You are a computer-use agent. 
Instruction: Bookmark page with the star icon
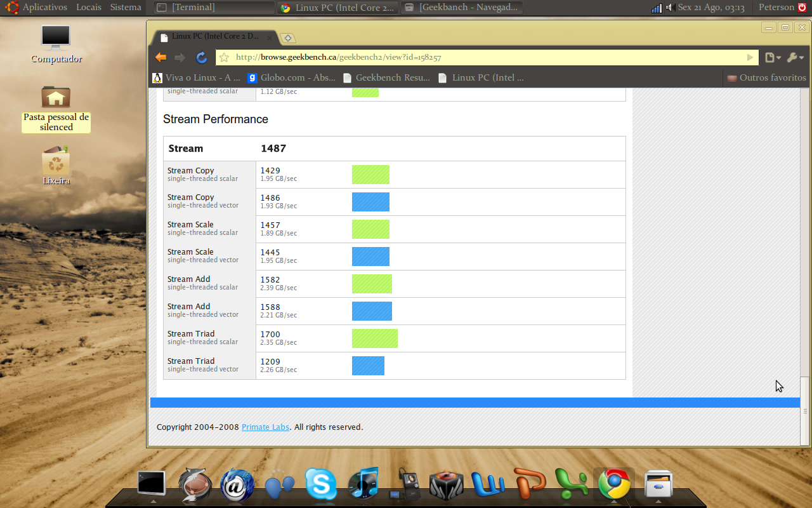224,58
